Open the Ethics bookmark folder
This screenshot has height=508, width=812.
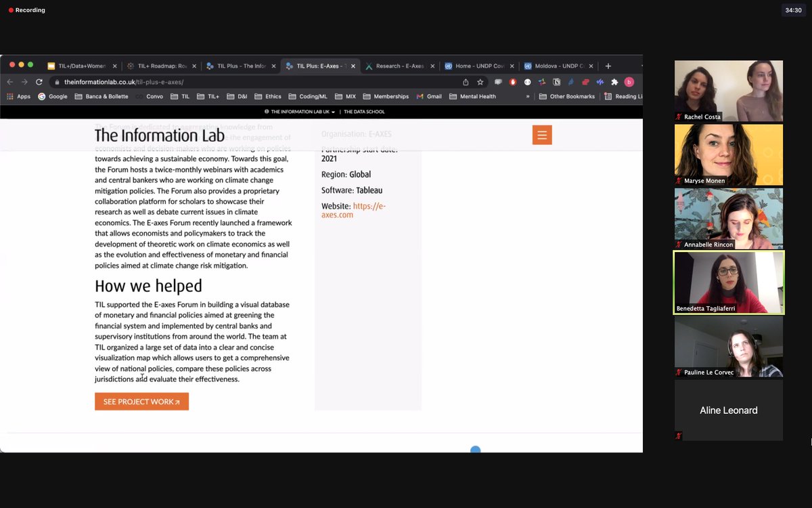point(268,96)
